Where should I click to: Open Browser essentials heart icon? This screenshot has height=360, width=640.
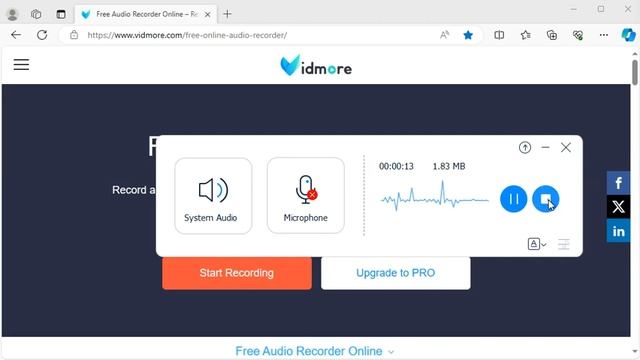coord(578,35)
